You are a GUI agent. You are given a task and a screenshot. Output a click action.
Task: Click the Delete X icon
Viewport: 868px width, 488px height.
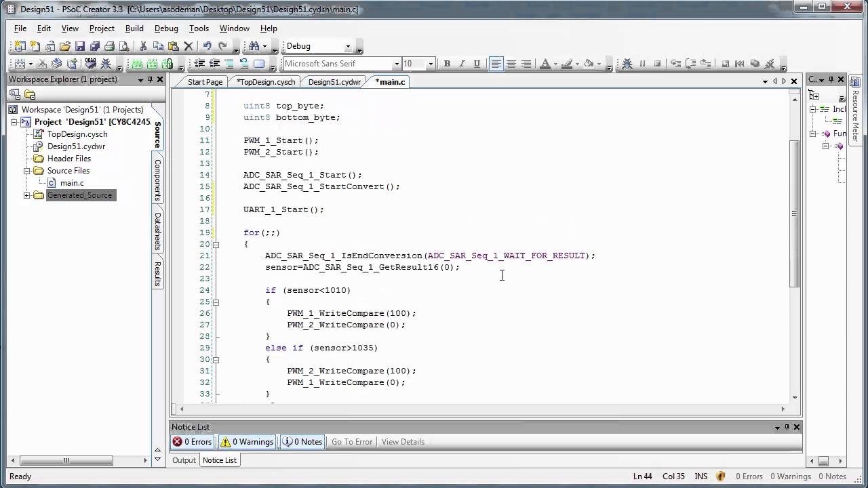(x=189, y=46)
